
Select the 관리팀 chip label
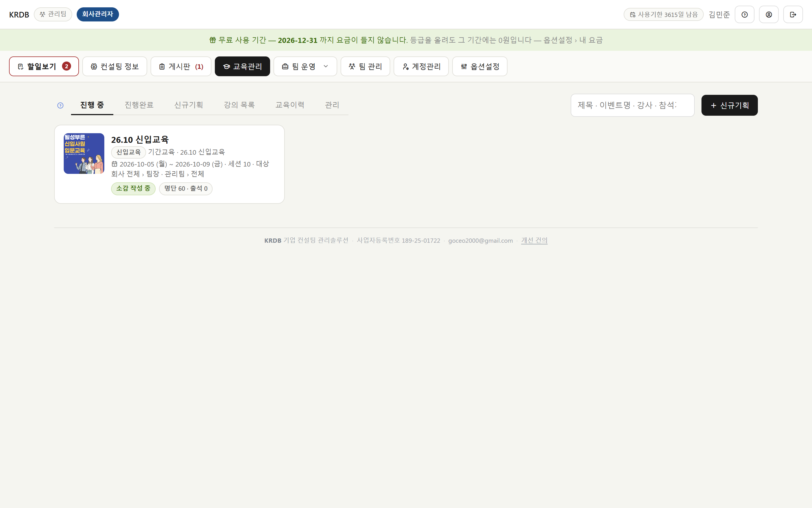(x=57, y=14)
